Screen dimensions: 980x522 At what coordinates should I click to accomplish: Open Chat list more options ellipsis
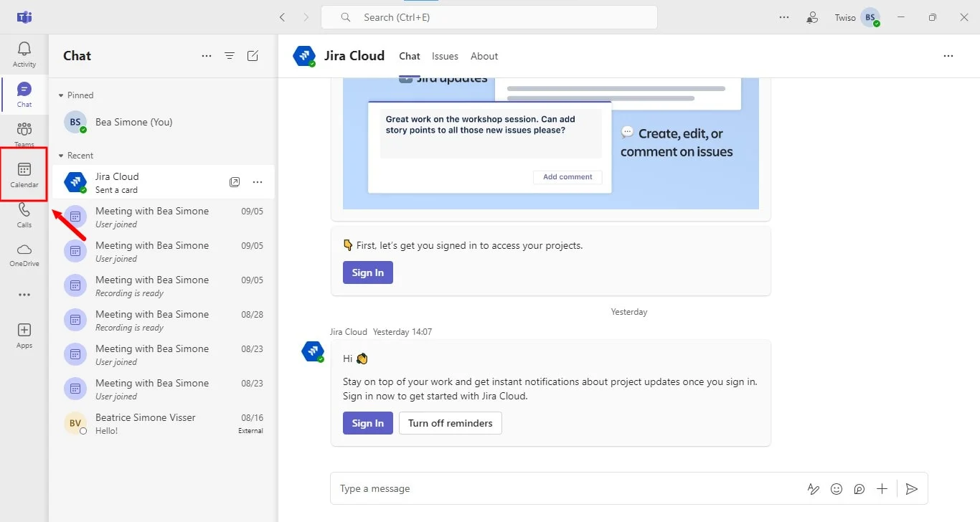tap(207, 56)
